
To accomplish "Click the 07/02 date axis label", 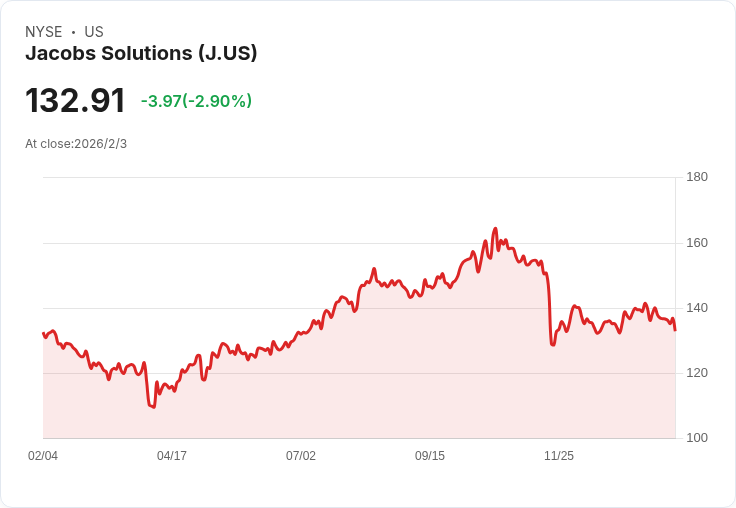I will (x=301, y=456).
